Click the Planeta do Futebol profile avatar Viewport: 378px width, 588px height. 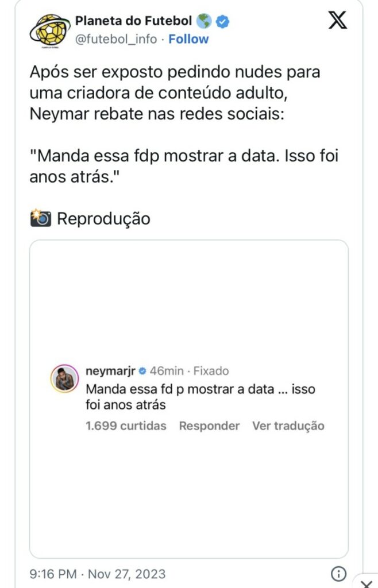[x=49, y=29]
